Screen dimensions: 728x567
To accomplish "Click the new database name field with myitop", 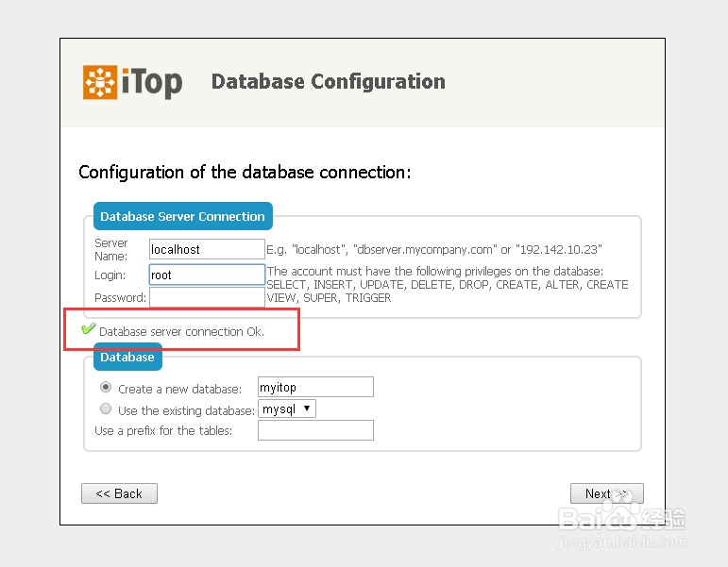I will (315, 387).
